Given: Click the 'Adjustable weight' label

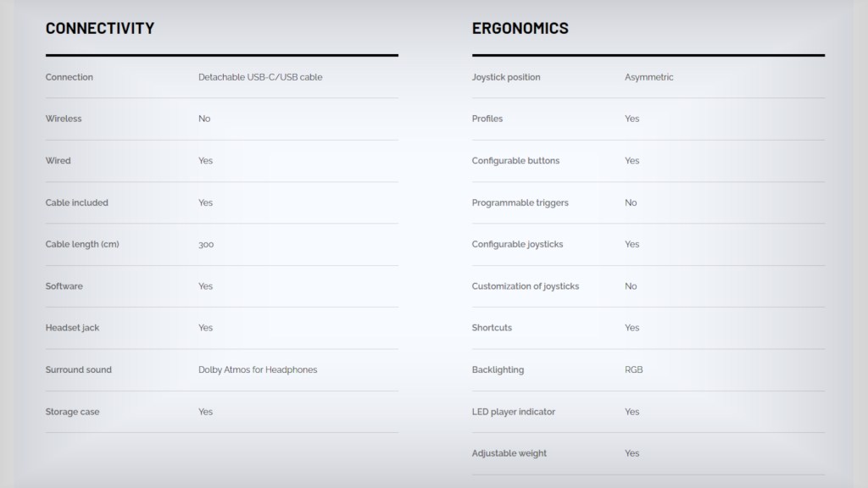Looking at the screenshot, I should (x=509, y=453).
